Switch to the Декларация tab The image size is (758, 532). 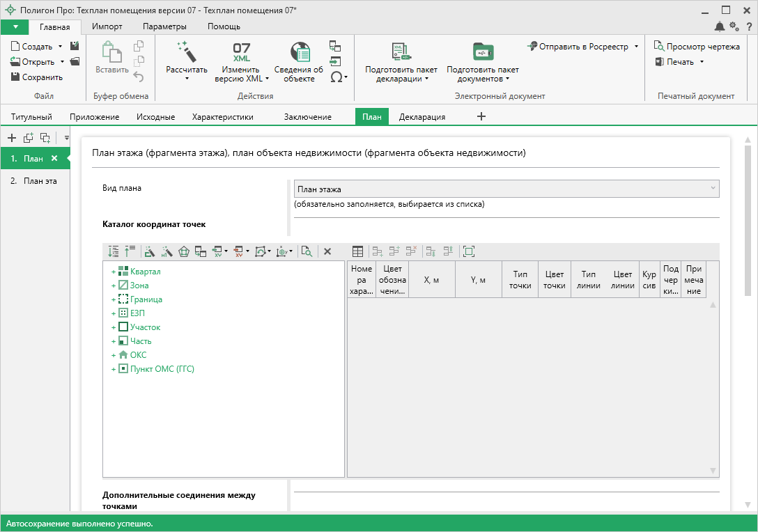tap(422, 117)
